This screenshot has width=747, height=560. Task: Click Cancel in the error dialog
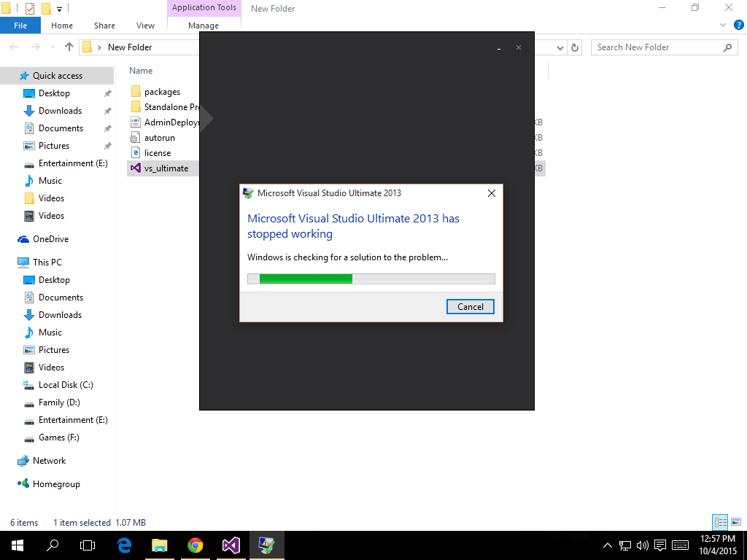click(471, 307)
